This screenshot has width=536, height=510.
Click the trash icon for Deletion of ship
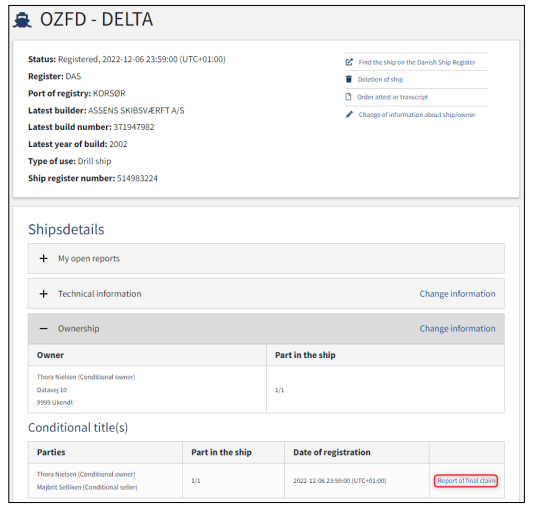pos(349,79)
